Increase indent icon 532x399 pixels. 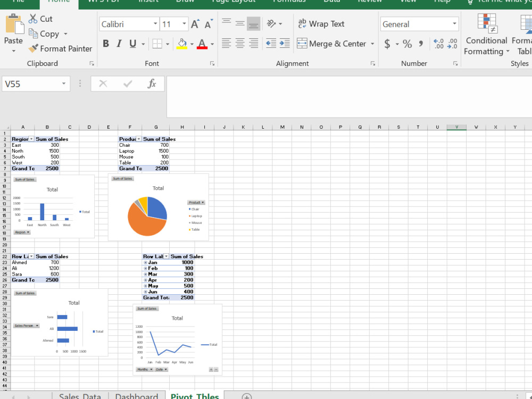click(284, 43)
